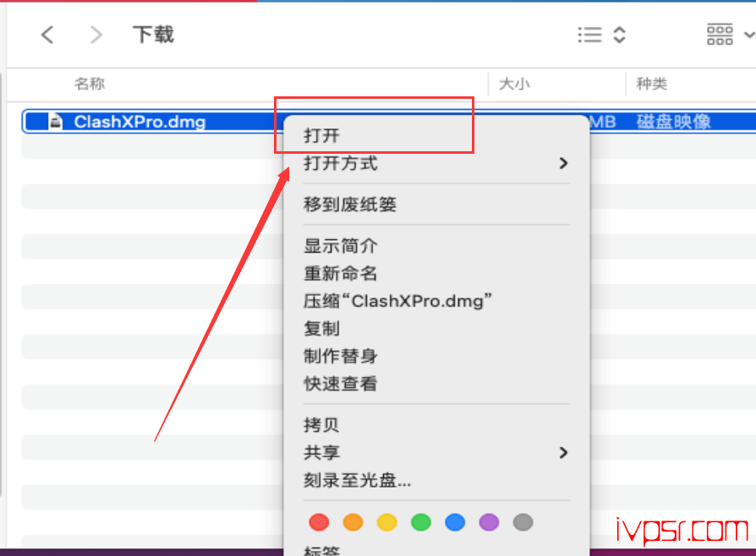Apply the orange tag color
The width and height of the screenshot is (756, 556).
click(353, 522)
